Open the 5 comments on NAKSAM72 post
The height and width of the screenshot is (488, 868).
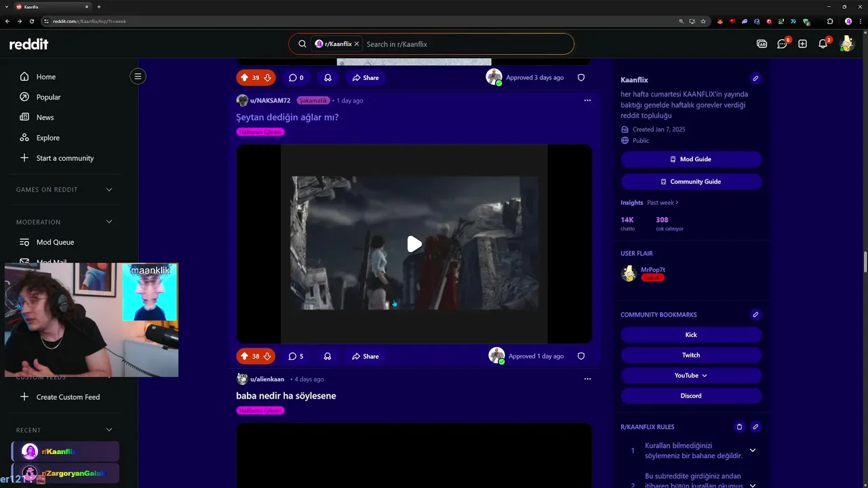point(296,357)
